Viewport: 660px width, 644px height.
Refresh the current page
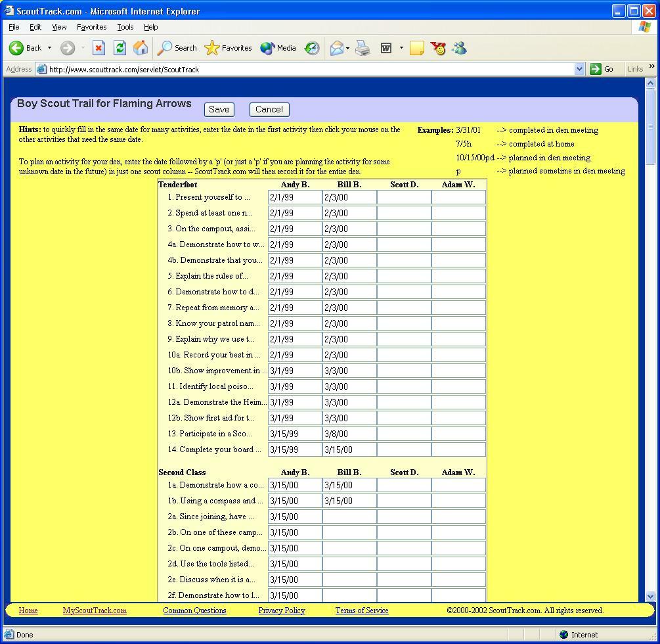click(120, 48)
